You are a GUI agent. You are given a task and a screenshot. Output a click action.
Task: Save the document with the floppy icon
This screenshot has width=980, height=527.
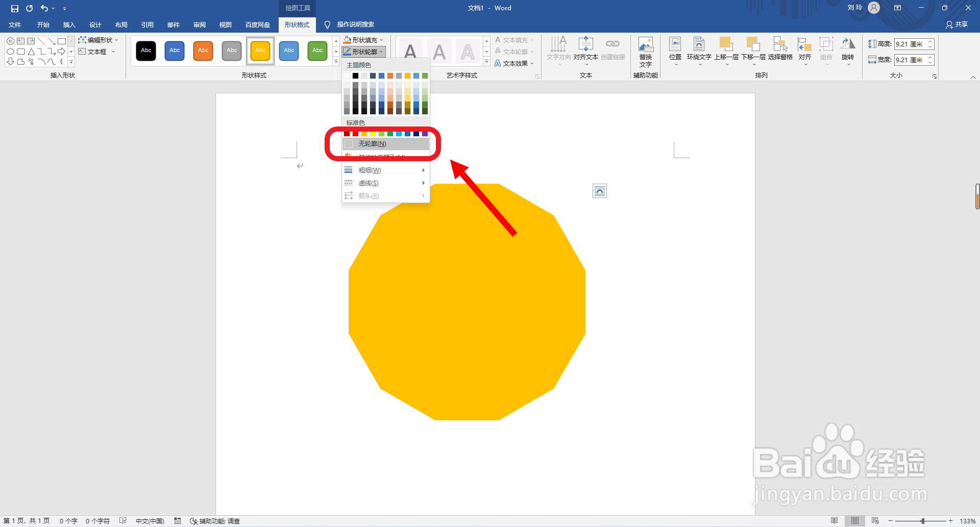coord(14,8)
